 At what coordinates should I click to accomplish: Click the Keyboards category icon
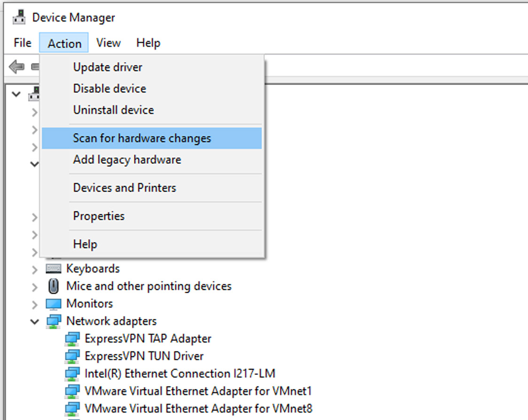[54, 268]
